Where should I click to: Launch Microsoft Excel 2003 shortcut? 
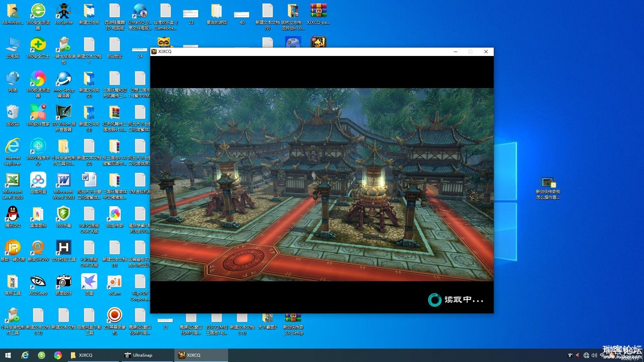click(x=13, y=186)
